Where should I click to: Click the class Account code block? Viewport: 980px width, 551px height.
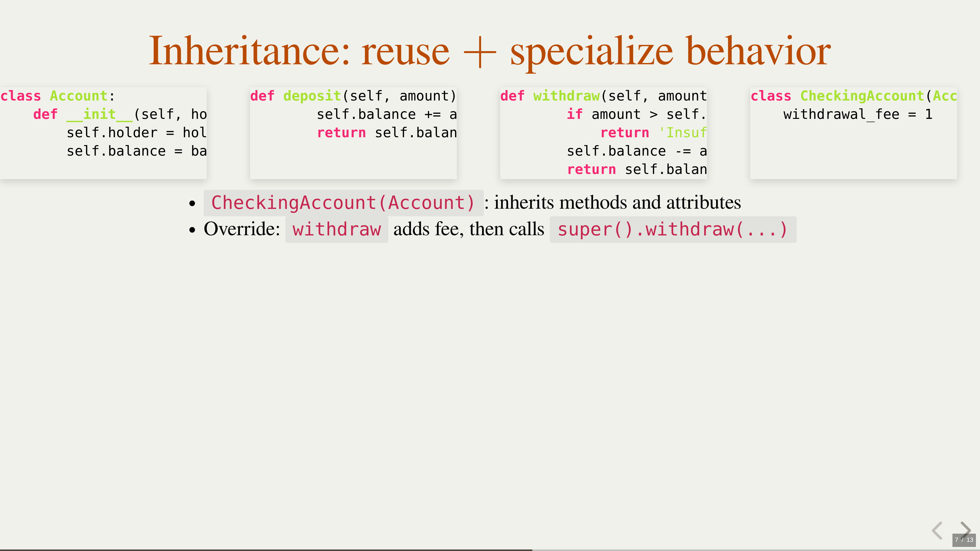103,133
